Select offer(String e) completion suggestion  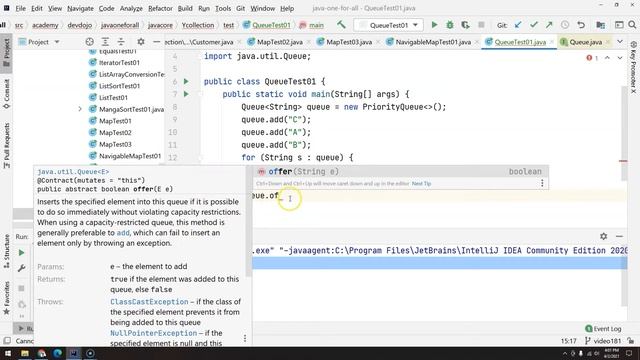point(400,171)
